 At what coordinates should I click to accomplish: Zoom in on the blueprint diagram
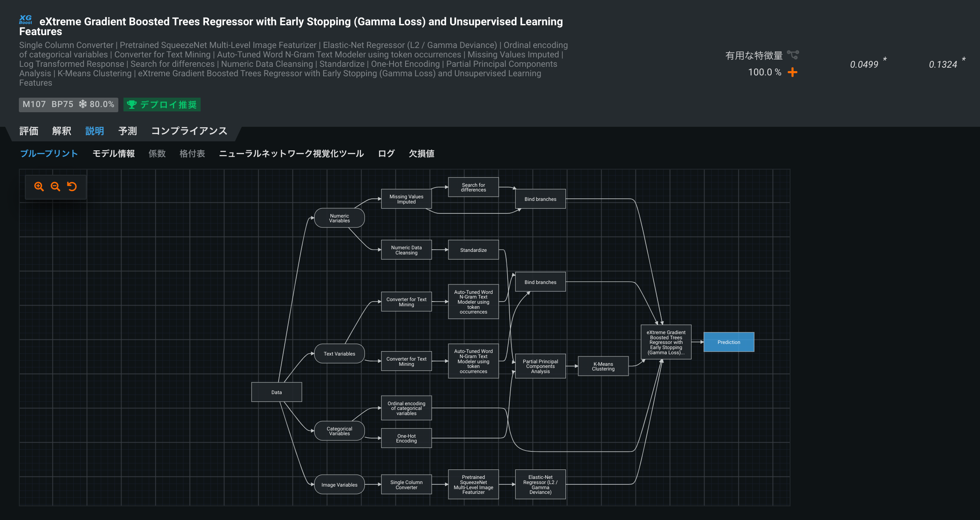point(39,187)
